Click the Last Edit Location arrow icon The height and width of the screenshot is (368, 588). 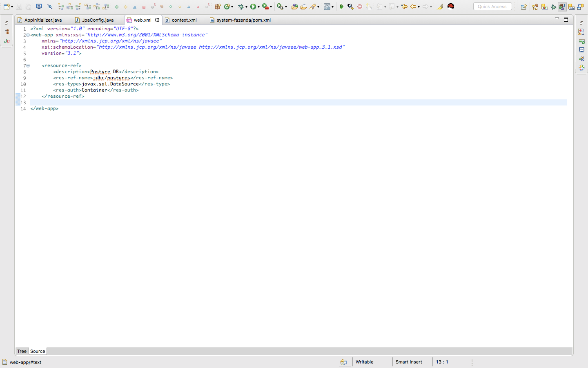click(404, 7)
